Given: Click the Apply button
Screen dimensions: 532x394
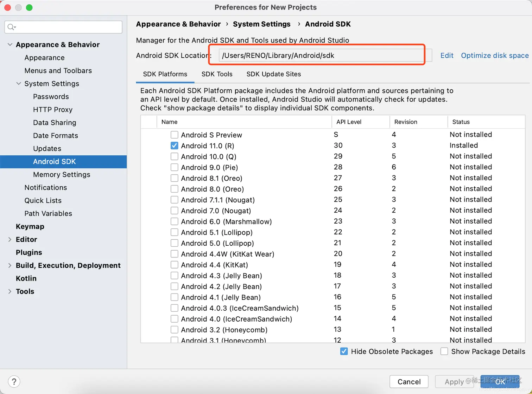Looking at the screenshot, I should pyautogui.click(x=454, y=382).
